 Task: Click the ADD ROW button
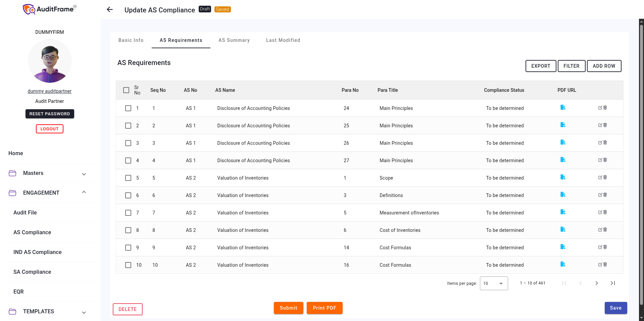pos(604,66)
